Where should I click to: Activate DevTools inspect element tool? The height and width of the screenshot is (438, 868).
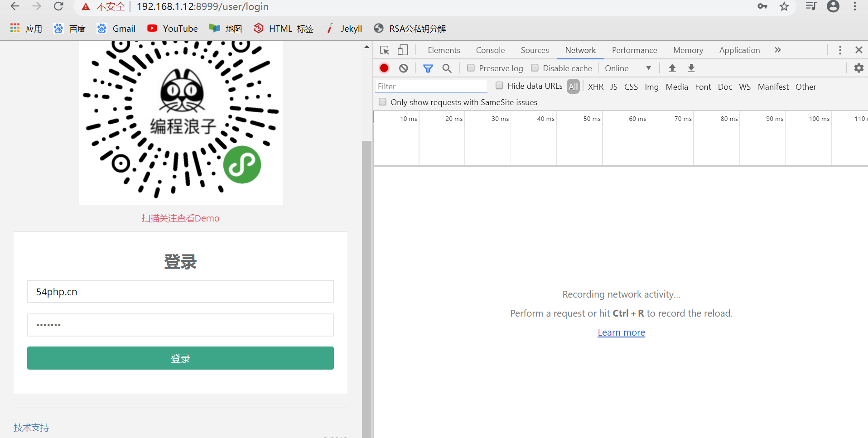click(x=385, y=50)
